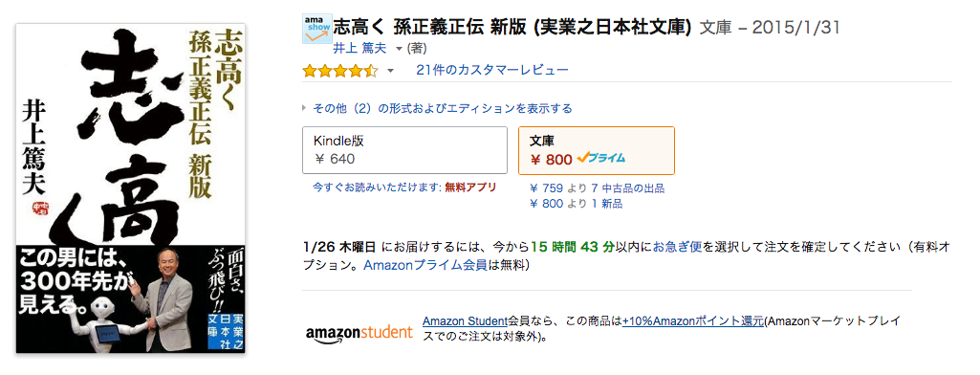980x375 pixels.
Task: Open the 無料アプリ link
Action: 470,187
